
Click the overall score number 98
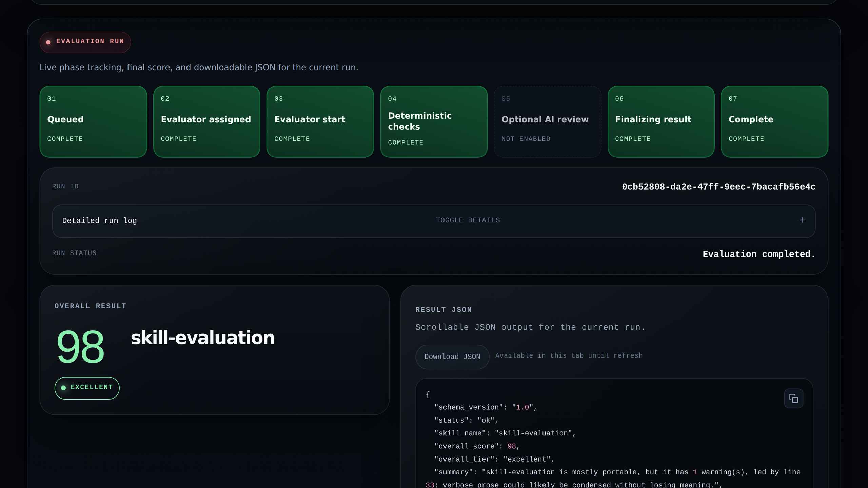point(80,347)
